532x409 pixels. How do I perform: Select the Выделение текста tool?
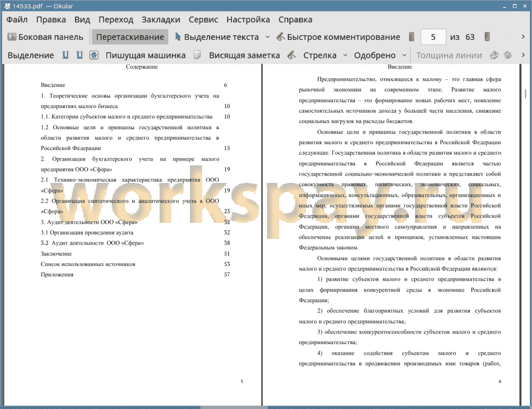[217, 37]
